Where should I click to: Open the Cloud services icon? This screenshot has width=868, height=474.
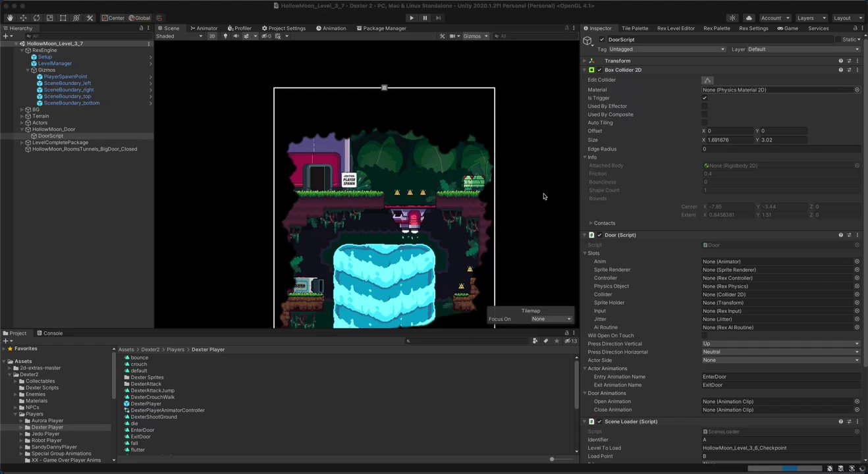click(x=749, y=18)
